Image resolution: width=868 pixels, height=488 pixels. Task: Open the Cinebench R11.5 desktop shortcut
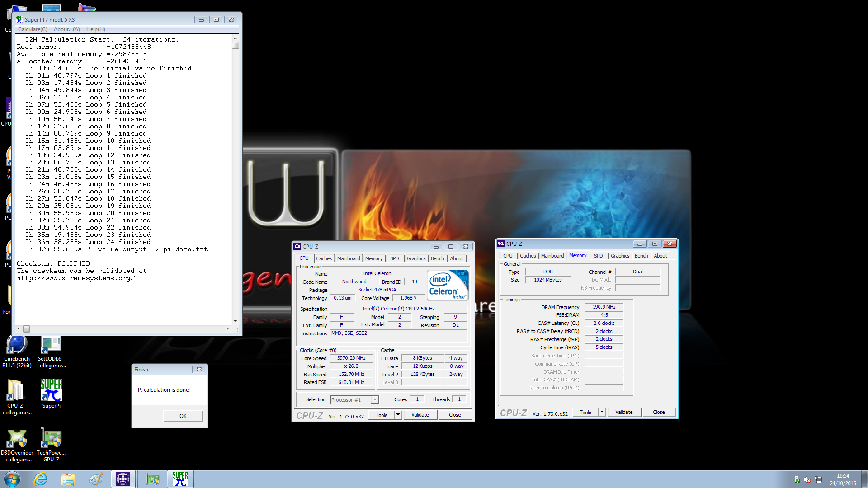pyautogui.click(x=17, y=352)
